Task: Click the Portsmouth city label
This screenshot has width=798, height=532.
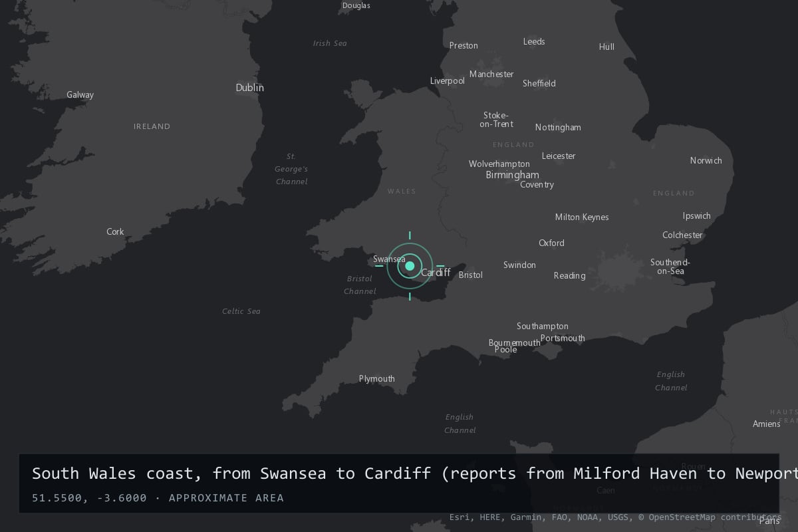Action: (x=563, y=338)
